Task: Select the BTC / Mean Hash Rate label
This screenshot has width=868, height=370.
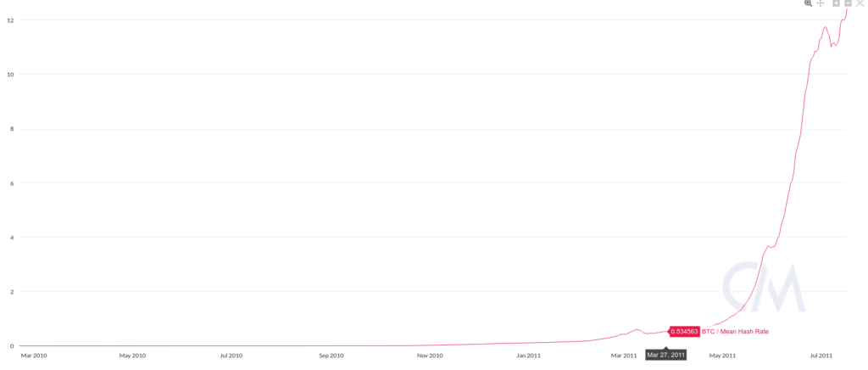Action: pyautogui.click(x=735, y=331)
